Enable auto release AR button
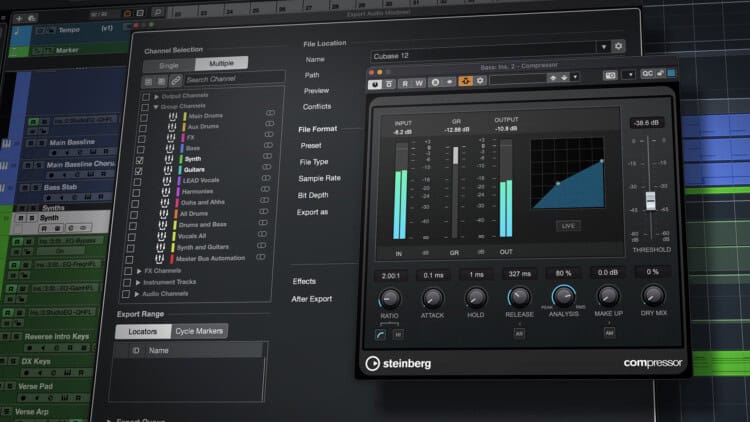Image resolution: width=750 pixels, height=422 pixels. pyautogui.click(x=519, y=333)
